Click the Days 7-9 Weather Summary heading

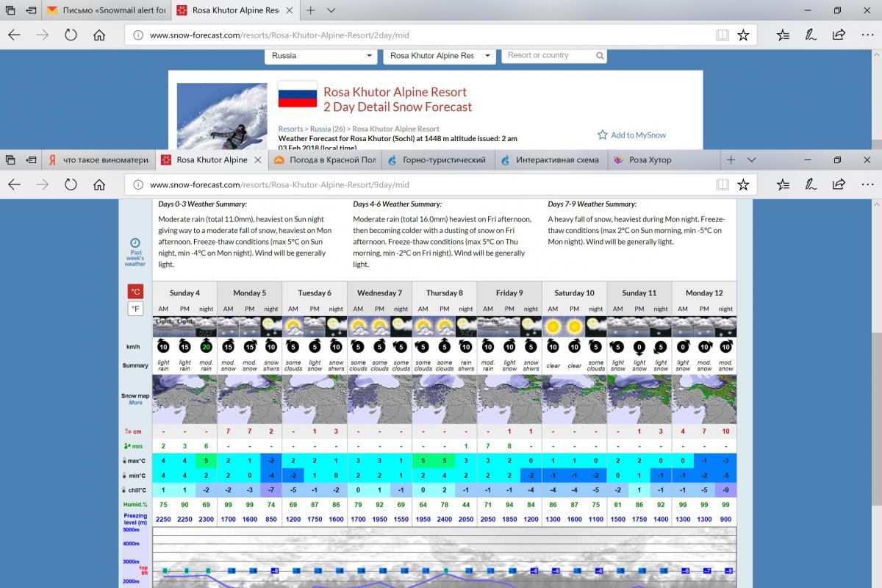click(592, 204)
